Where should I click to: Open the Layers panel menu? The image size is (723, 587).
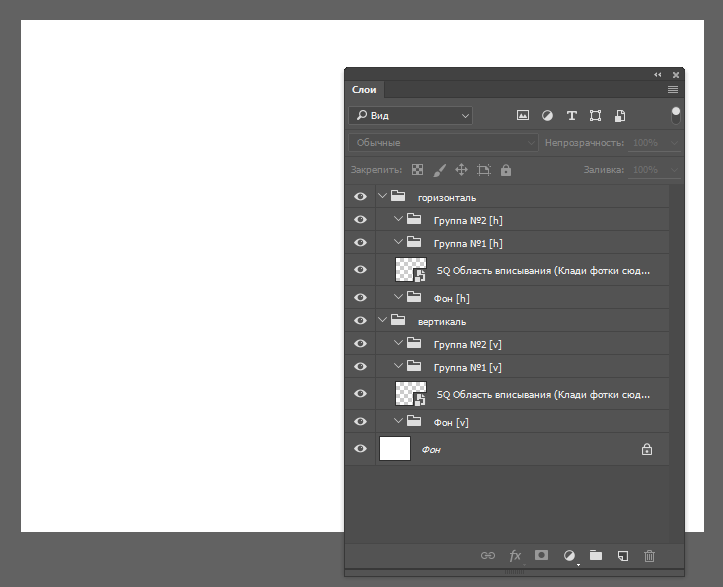coord(673,89)
